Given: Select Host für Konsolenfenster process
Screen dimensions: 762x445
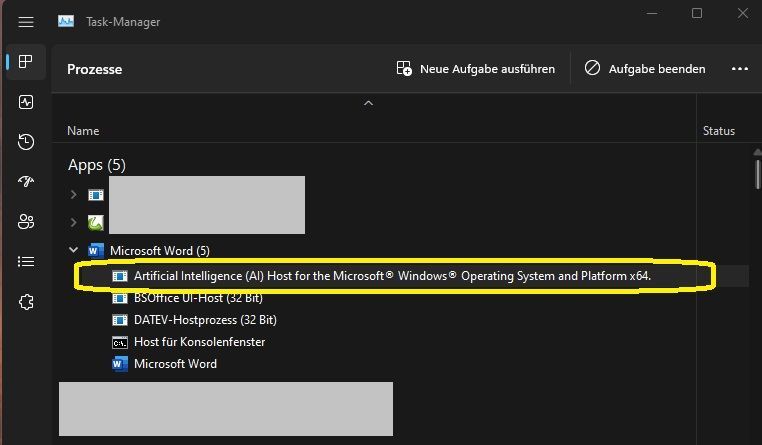Looking at the screenshot, I should pos(200,342).
